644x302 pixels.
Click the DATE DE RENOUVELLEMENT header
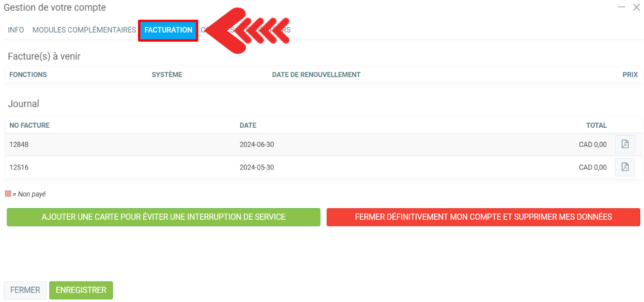316,75
